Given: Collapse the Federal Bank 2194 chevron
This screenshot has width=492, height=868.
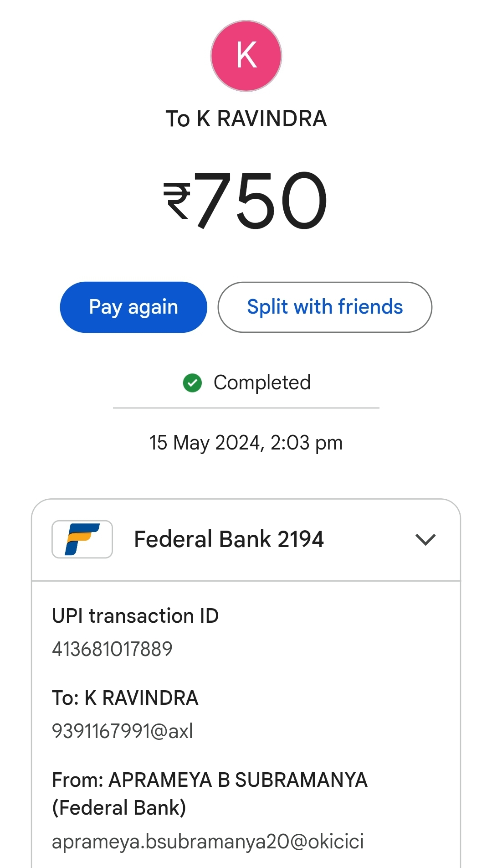Looking at the screenshot, I should pyautogui.click(x=425, y=539).
